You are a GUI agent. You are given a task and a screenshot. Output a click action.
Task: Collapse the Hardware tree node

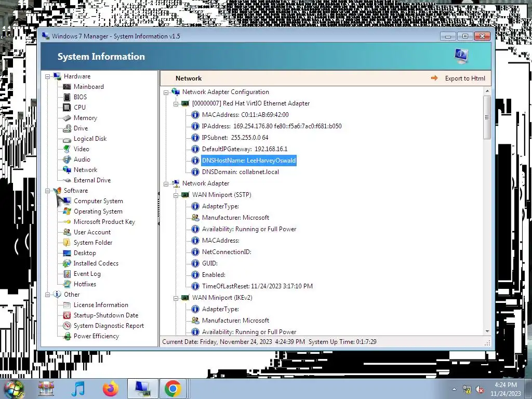[x=47, y=77]
